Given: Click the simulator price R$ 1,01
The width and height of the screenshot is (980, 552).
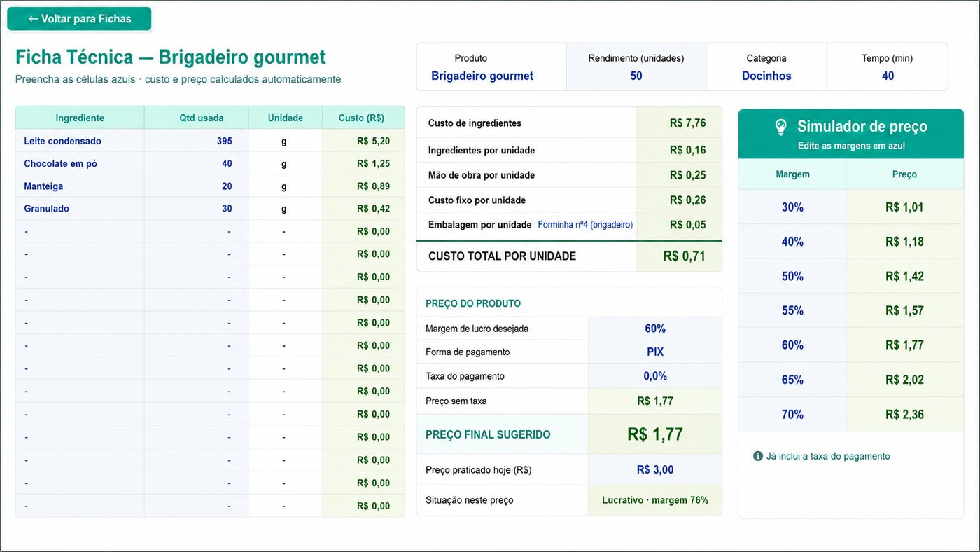Looking at the screenshot, I should tap(904, 207).
